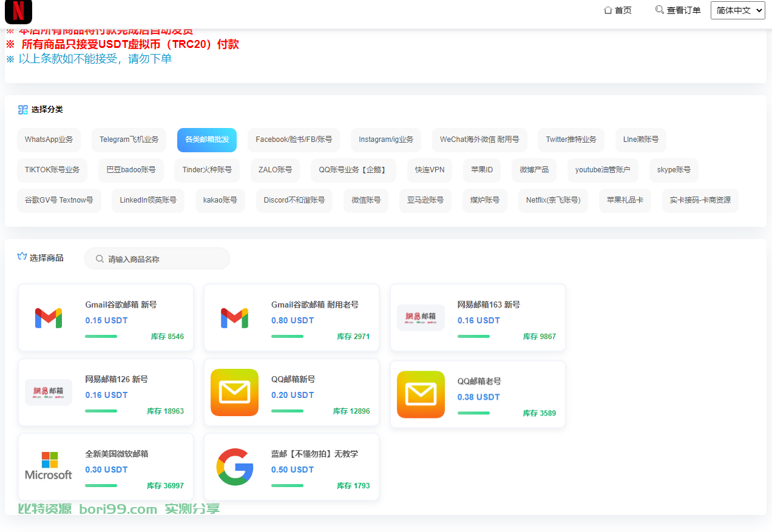The width and height of the screenshot is (772, 532).
Task: Select the ZALO账号 category
Action: pyautogui.click(x=275, y=170)
